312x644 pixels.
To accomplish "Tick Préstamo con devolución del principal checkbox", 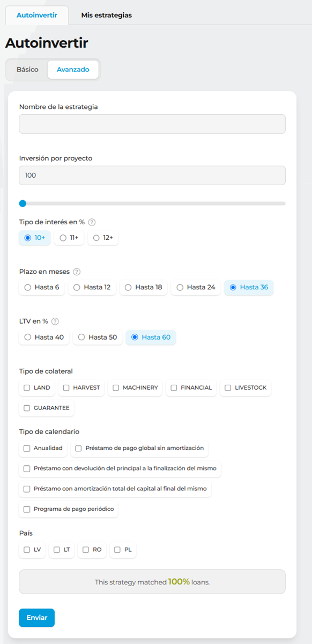I will (27, 469).
